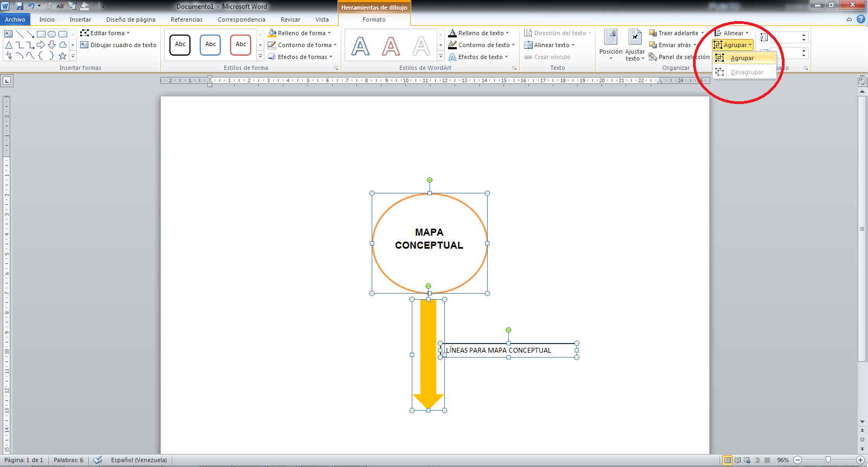Select the down block arrow shape
Viewport: 868px width, 467px height.
click(x=52, y=44)
